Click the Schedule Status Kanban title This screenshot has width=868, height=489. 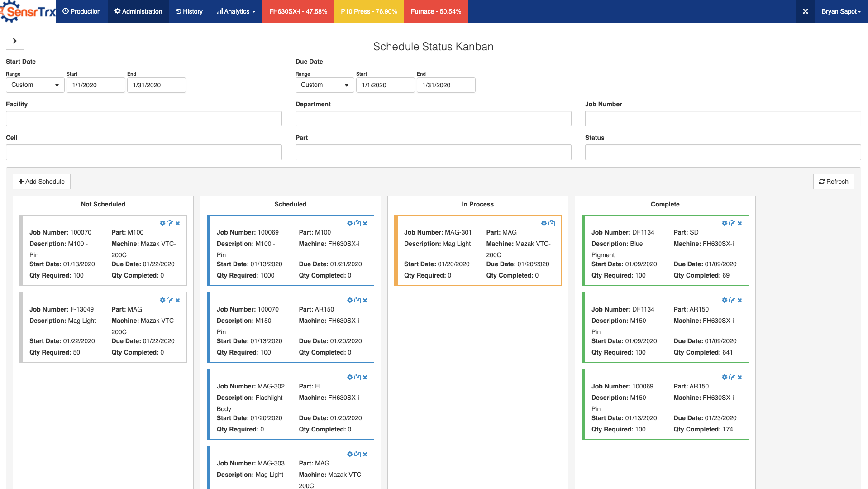click(434, 47)
